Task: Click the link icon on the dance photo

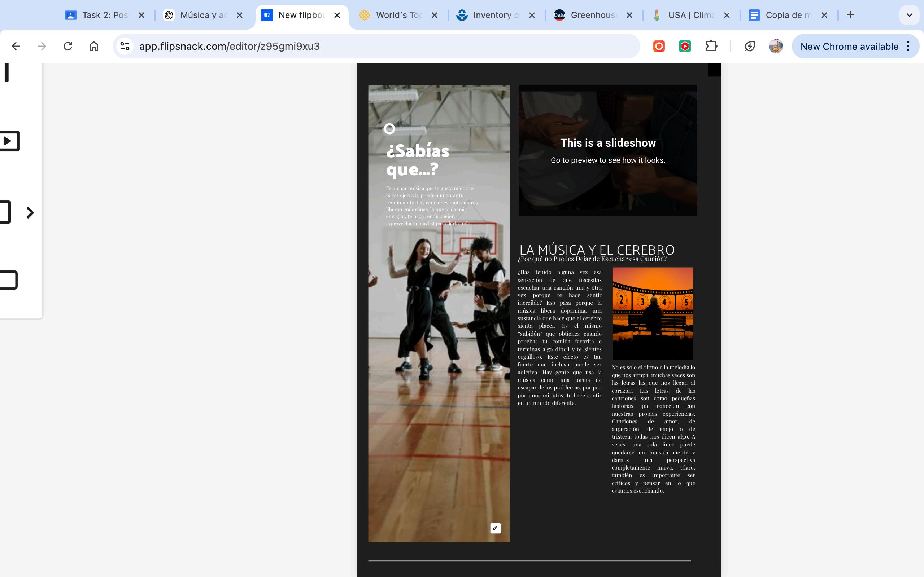Action: tap(495, 528)
